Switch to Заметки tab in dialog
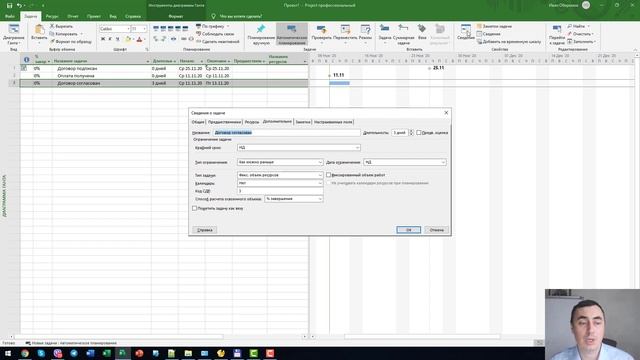 (303, 122)
